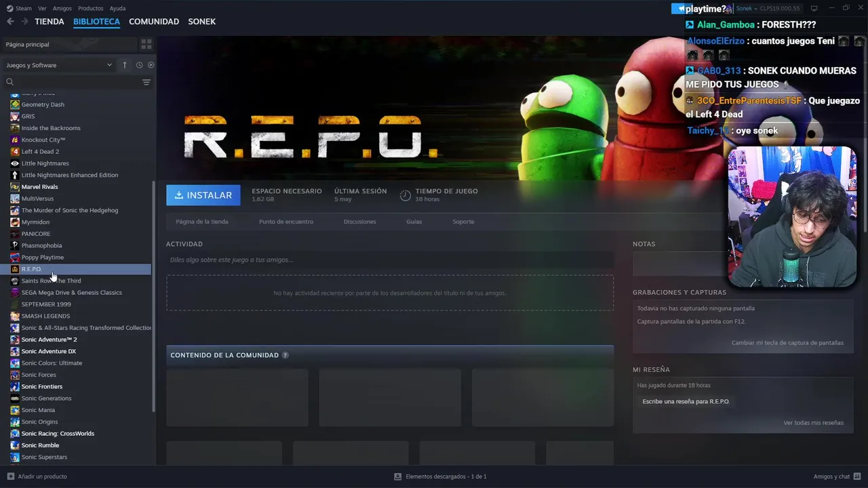Open the Discusiones link
The width and height of the screenshot is (868, 488).
click(x=360, y=222)
